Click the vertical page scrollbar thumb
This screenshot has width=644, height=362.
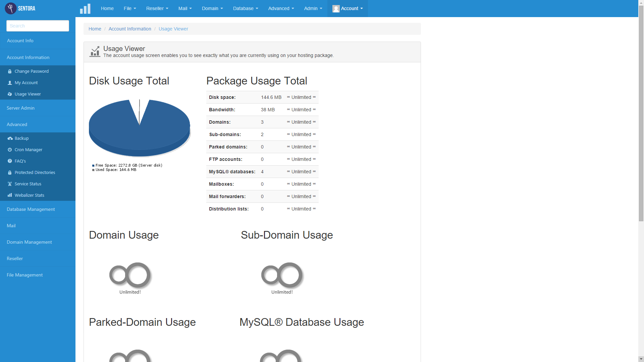[641, 113]
